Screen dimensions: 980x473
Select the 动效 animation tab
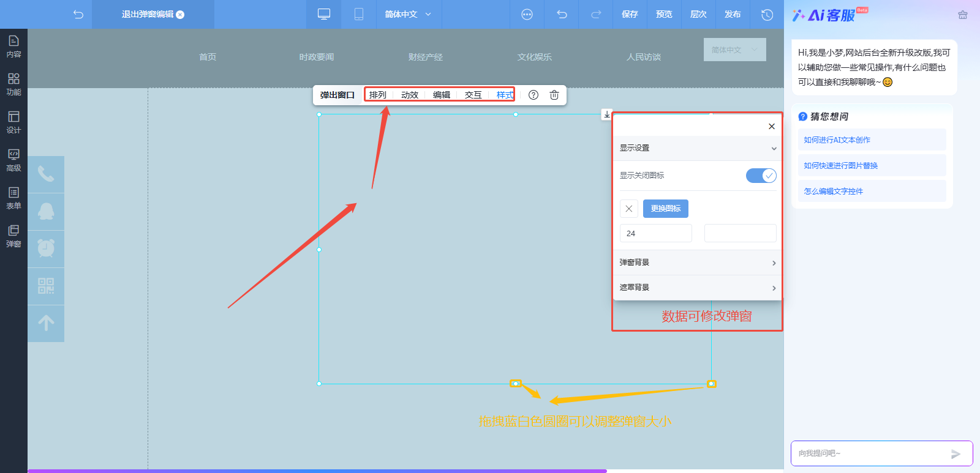(410, 95)
